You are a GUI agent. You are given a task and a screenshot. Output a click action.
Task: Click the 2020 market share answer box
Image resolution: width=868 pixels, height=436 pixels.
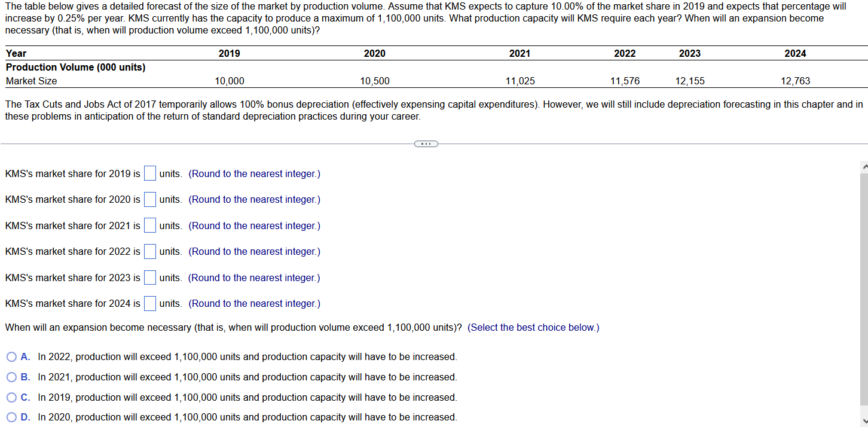click(x=150, y=199)
